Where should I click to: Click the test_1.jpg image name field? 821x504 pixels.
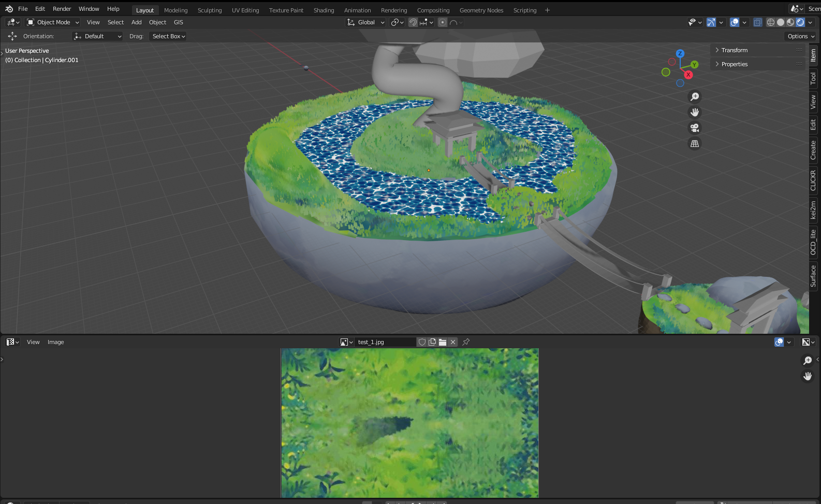(385, 342)
